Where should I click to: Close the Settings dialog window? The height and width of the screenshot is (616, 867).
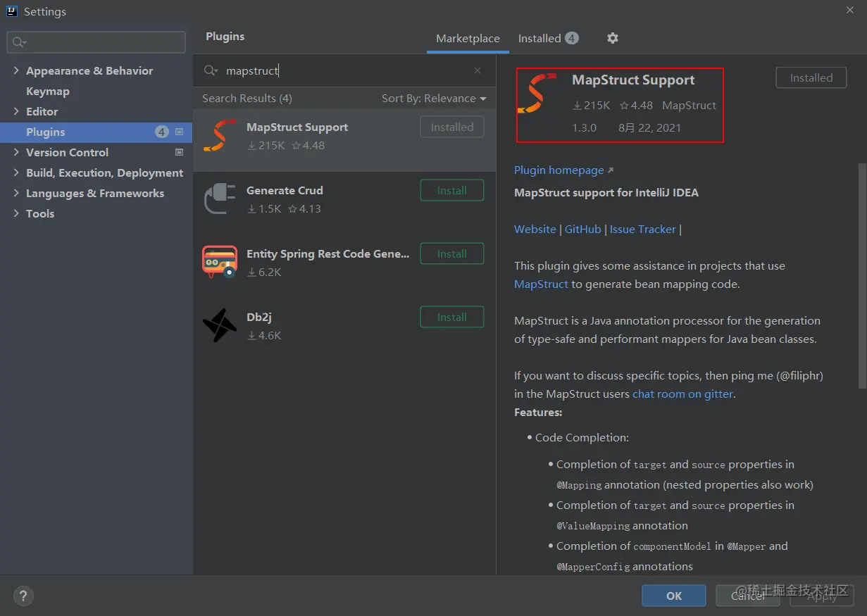(x=850, y=9)
